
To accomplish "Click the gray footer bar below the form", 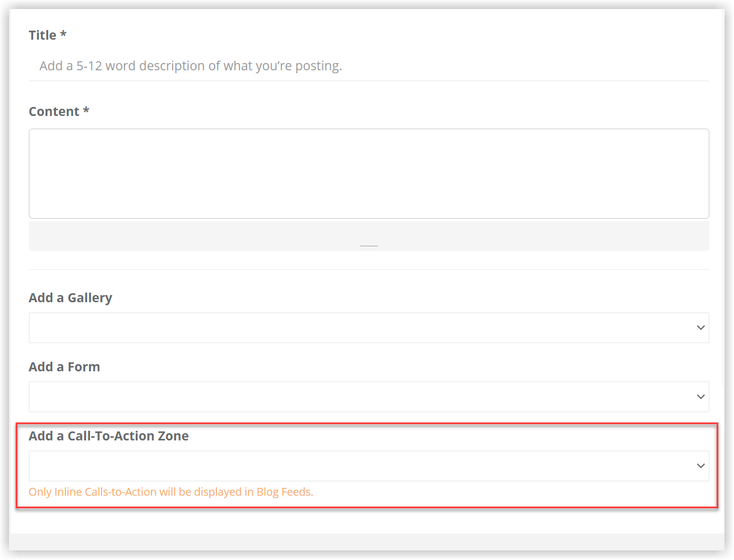I will coord(367,541).
